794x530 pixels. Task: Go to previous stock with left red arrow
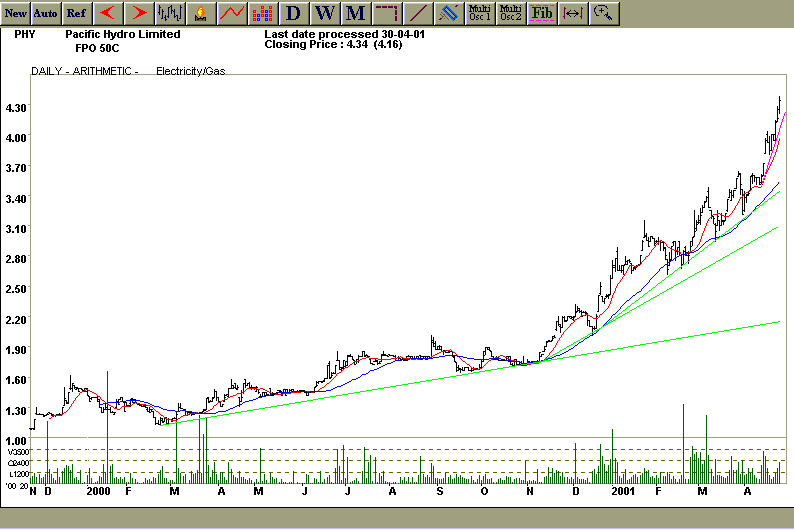(108, 13)
